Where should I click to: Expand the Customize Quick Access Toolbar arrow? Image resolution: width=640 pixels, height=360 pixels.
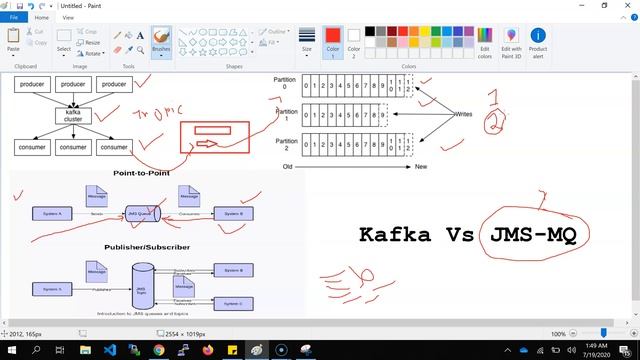[x=51, y=6]
